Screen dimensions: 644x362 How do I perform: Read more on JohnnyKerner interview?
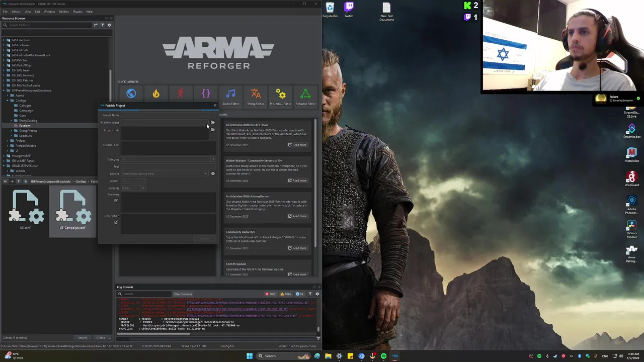pos(297,216)
